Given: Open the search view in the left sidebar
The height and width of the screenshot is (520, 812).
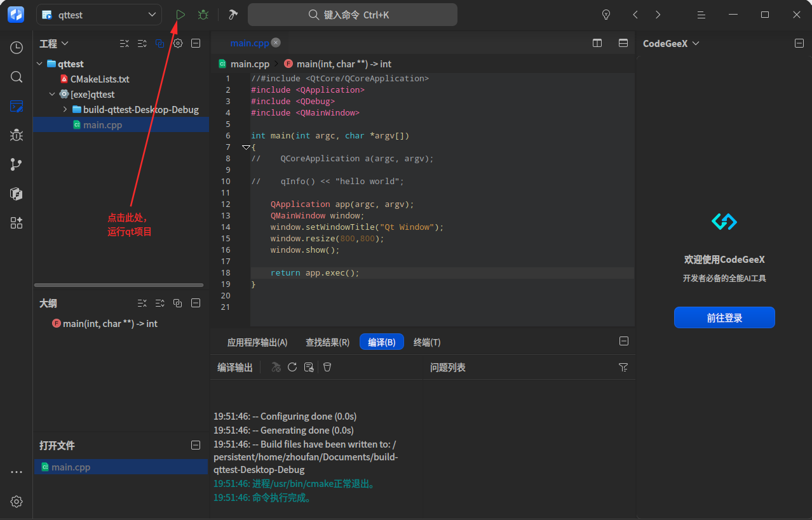Looking at the screenshot, I should pos(17,77).
